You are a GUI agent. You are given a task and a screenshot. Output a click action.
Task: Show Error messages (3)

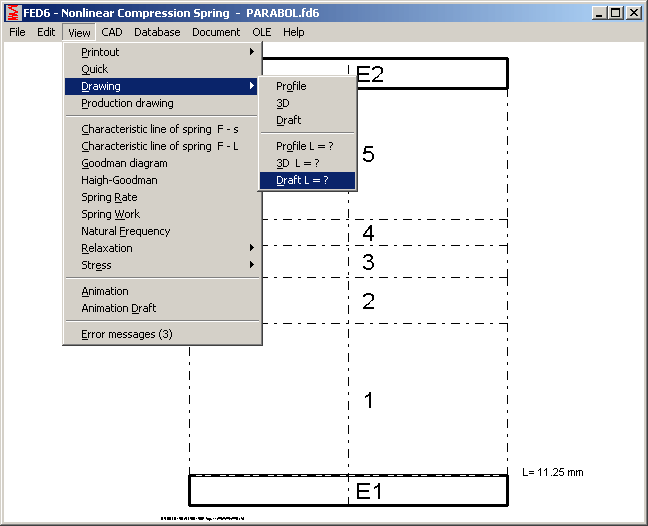point(127,334)
